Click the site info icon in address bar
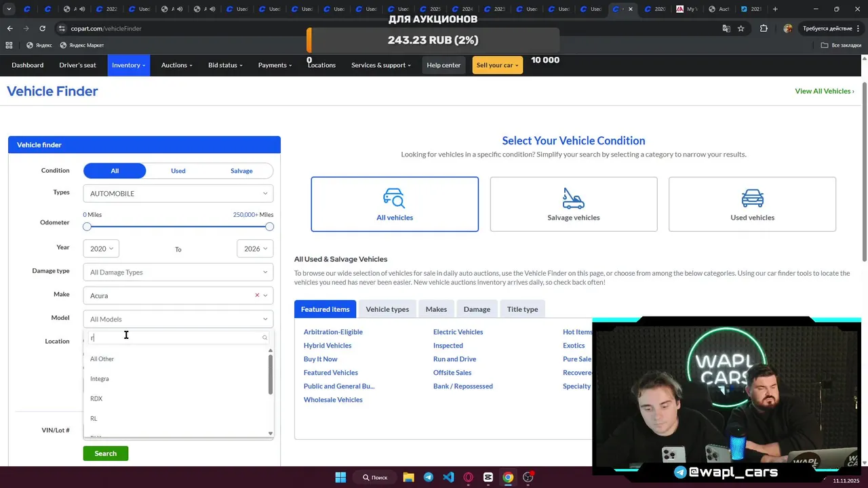This screenshot has height=488, width=868. coord(62,28)
